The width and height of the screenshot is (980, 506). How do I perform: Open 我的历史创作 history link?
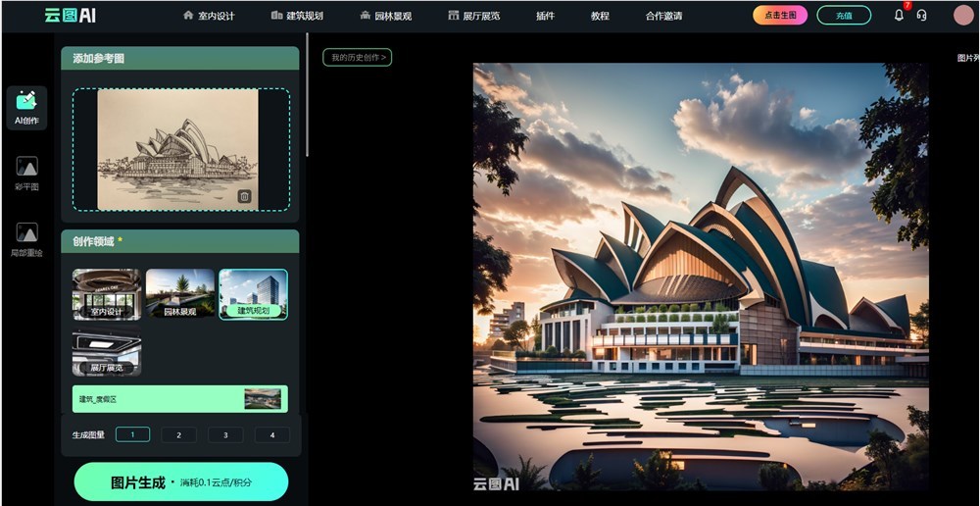coord(358,58)
